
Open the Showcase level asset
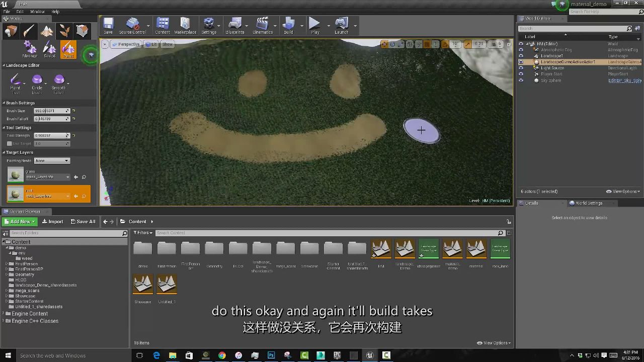[143, 284]
